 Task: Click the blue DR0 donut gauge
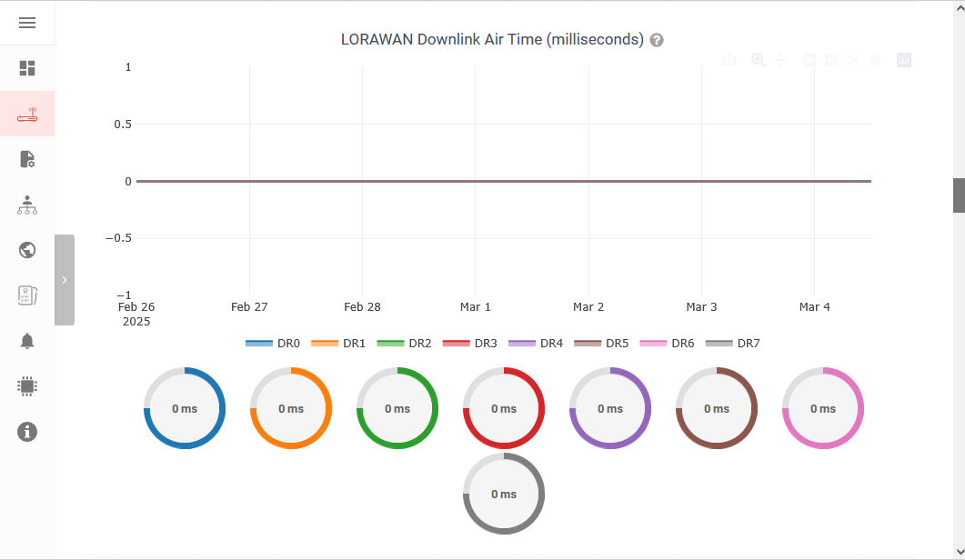[x=185, y=408]
